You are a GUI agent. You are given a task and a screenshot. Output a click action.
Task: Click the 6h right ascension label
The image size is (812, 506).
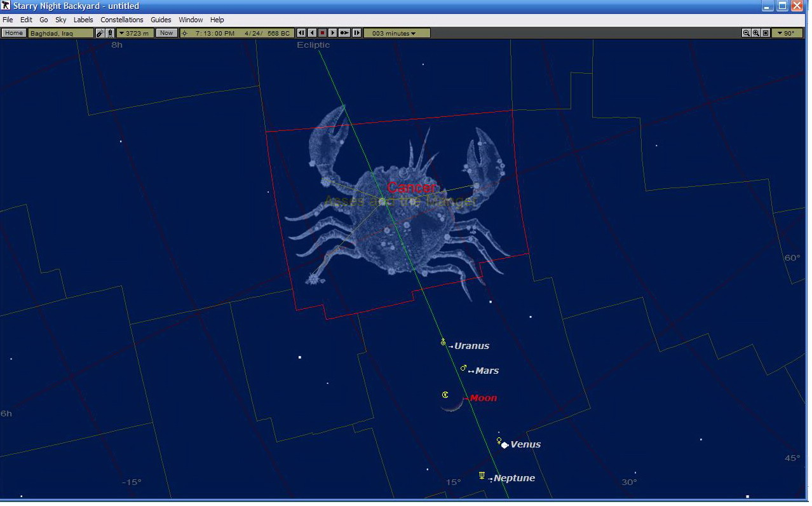click(x=6, y=414)
